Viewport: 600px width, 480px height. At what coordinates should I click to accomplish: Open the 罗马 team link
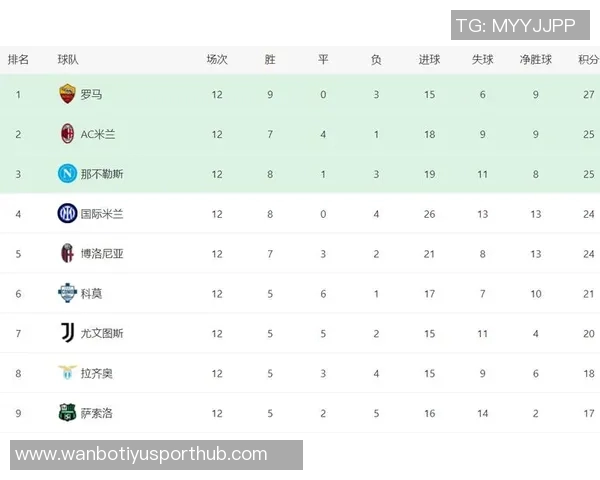point(91,94)
